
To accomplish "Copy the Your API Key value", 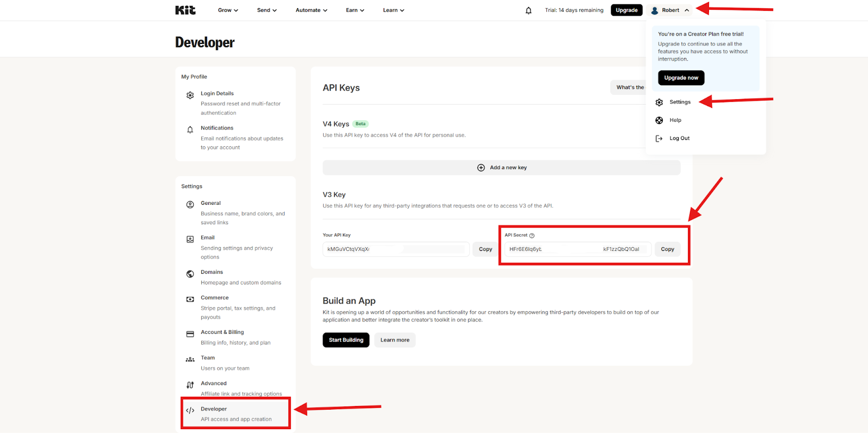I will (x=486, y=249).
